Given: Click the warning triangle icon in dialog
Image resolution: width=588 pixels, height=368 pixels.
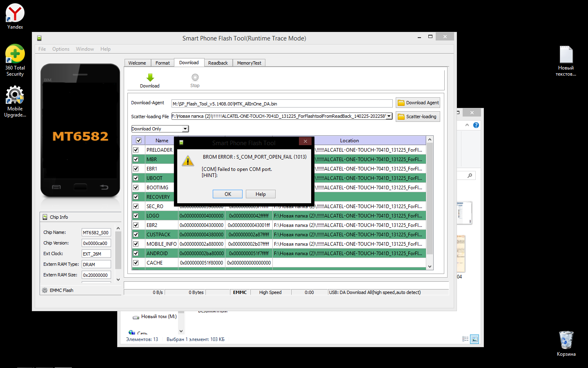Looking at the screenshot, I should [188, 161].
